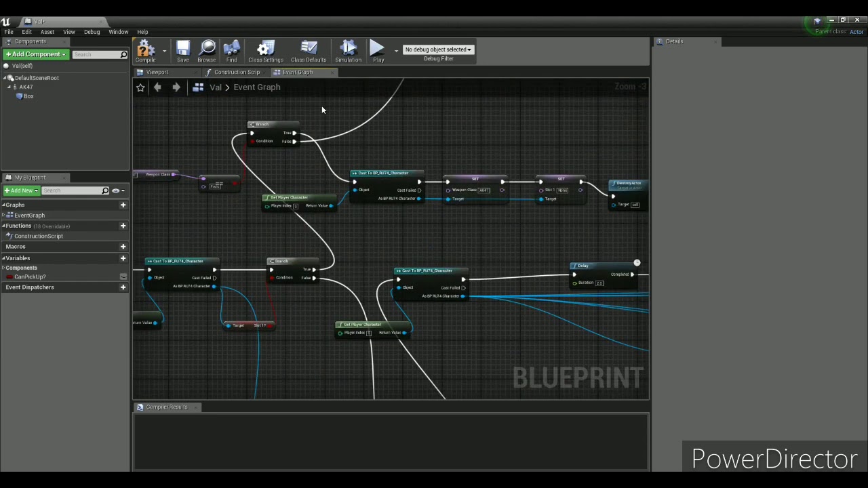Add a new variable with plus icon
868x488 pixels.
pyautogui.click(x=123, y=258)
